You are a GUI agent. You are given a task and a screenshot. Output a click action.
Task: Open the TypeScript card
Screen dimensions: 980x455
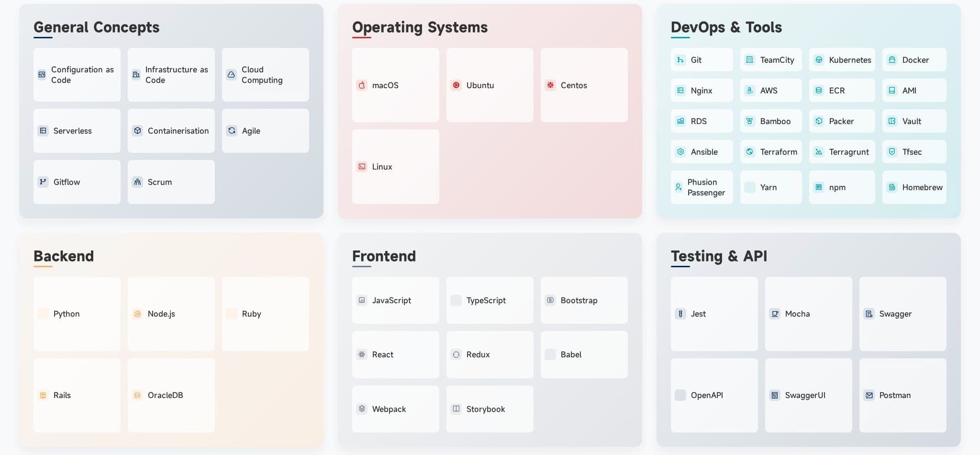click(490, 300)
